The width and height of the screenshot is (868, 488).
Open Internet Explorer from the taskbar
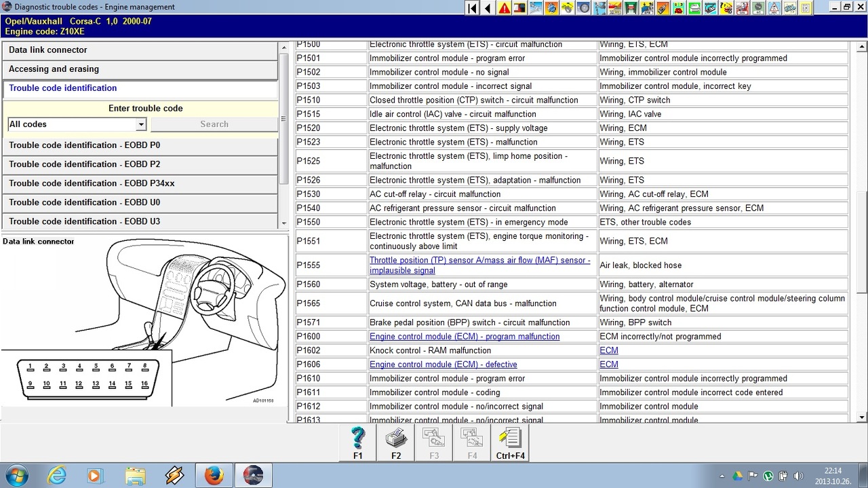tap(57, 475)
